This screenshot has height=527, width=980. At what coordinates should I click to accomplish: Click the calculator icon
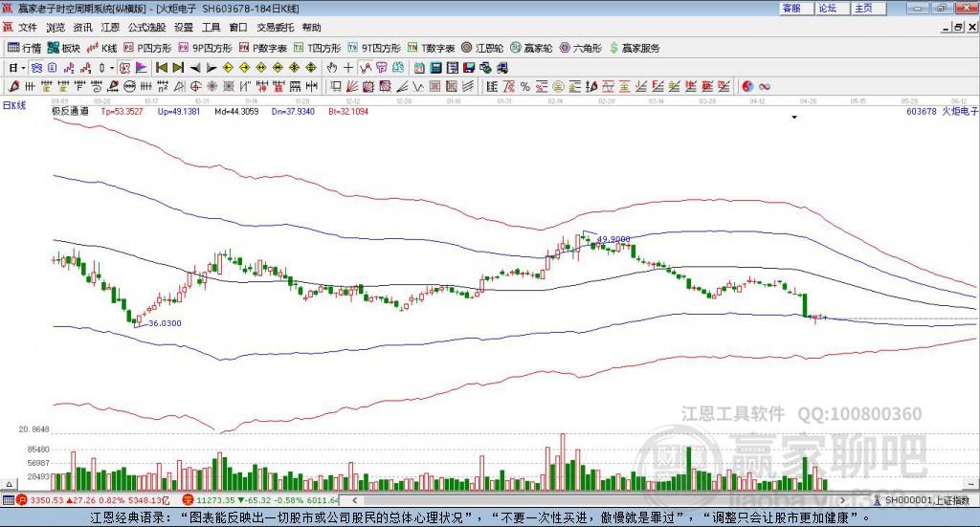(436, 68)
